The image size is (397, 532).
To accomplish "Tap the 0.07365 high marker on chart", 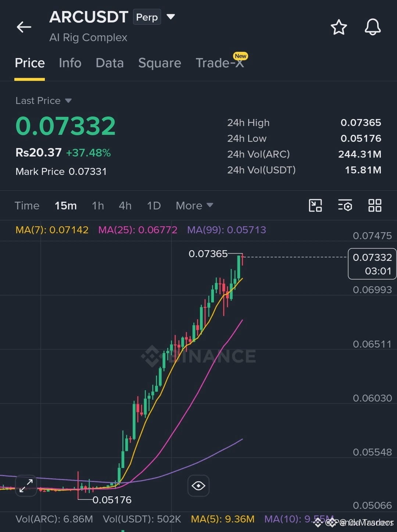I will pos(208,254).
